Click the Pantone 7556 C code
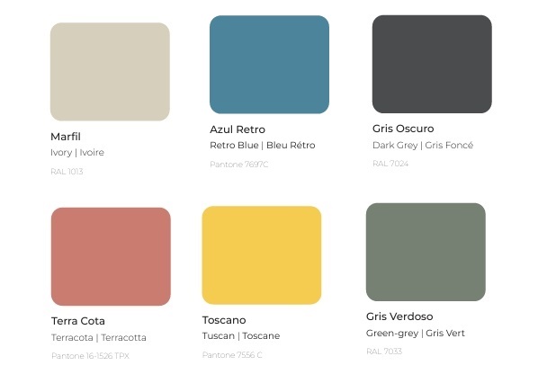The width and height of the screenshot is (547, 392). point(232,355)
